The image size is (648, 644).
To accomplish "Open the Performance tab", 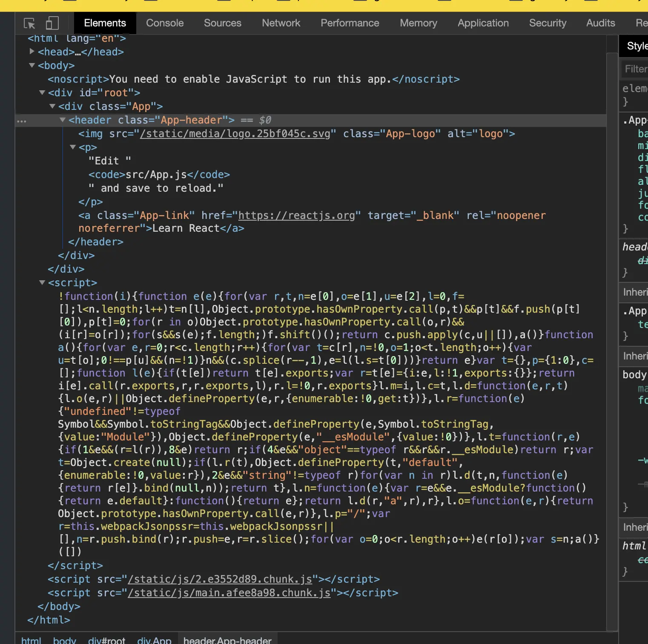I will [350, 23].
